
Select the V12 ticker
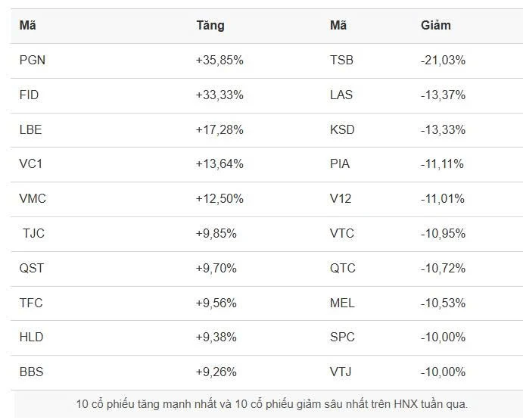tap(341, 199)
